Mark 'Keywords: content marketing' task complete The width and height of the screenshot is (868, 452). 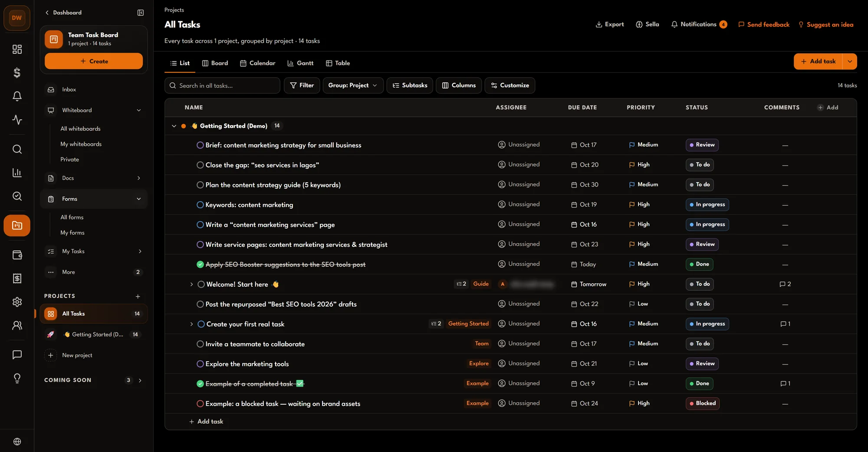200,205
